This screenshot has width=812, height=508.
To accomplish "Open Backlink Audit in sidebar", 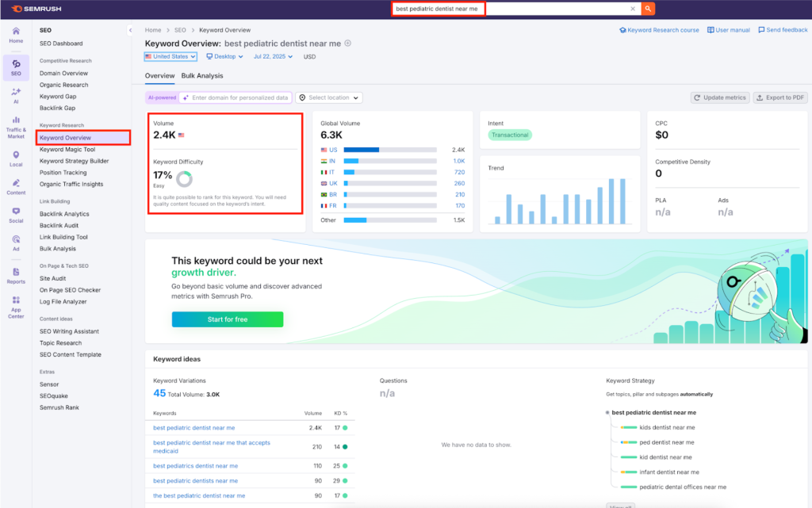I will tap(59, 226).
